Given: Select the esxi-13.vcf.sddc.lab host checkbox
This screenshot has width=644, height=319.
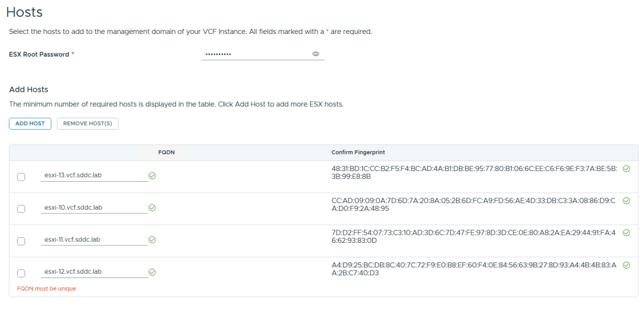Looking at the screenshot, I should pos(21,177).
